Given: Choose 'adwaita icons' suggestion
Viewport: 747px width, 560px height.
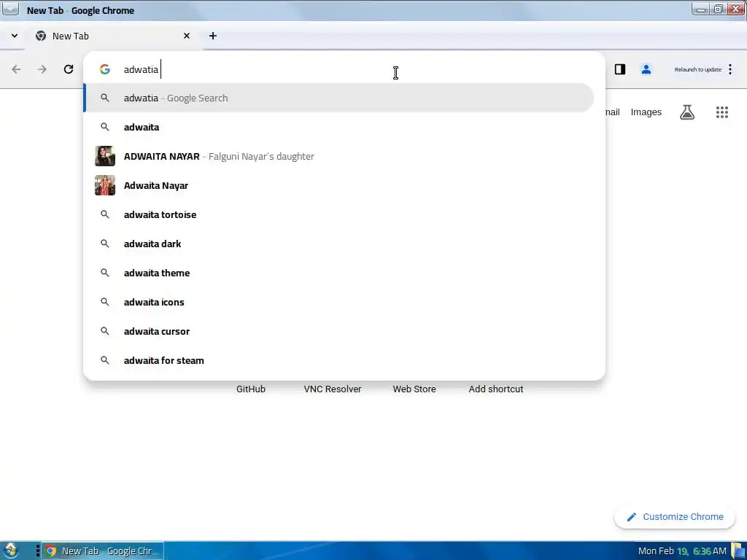Looking at the screenshot, I should tap(339, 302).
